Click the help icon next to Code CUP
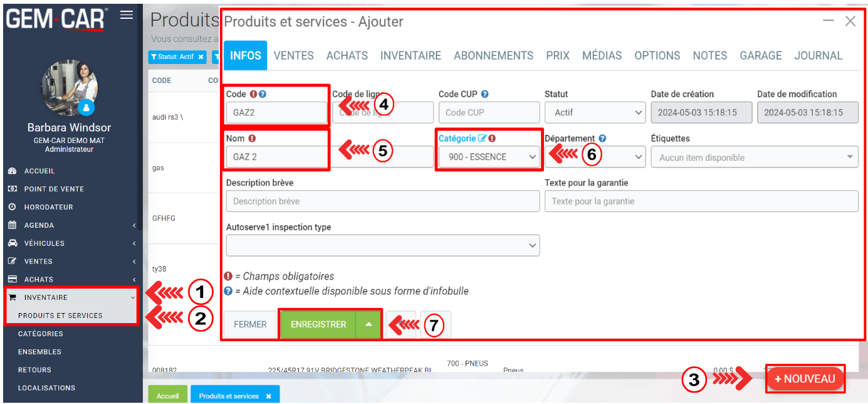 coord(484,94)
